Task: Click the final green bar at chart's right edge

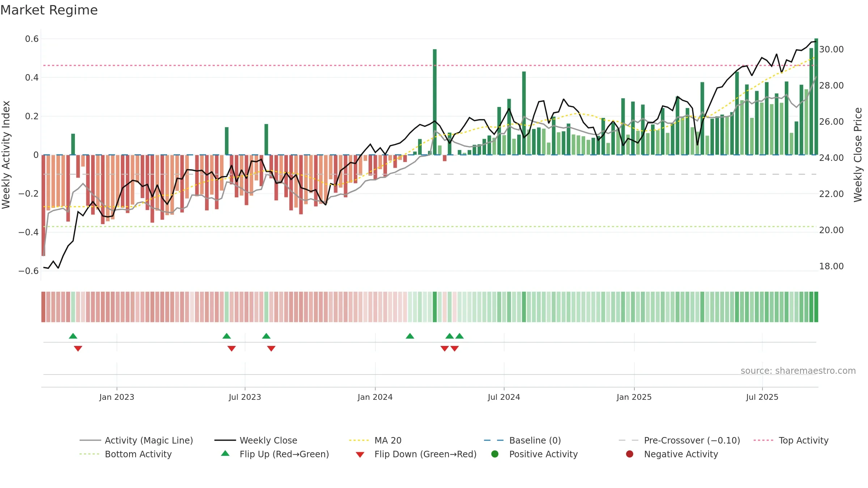Action: (816, 97)
